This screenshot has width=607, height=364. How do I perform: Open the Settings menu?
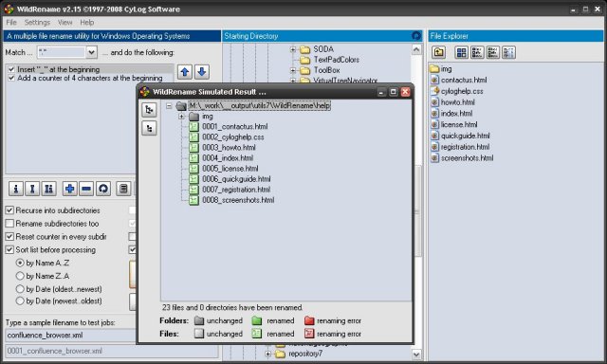[x=37, y=23]
